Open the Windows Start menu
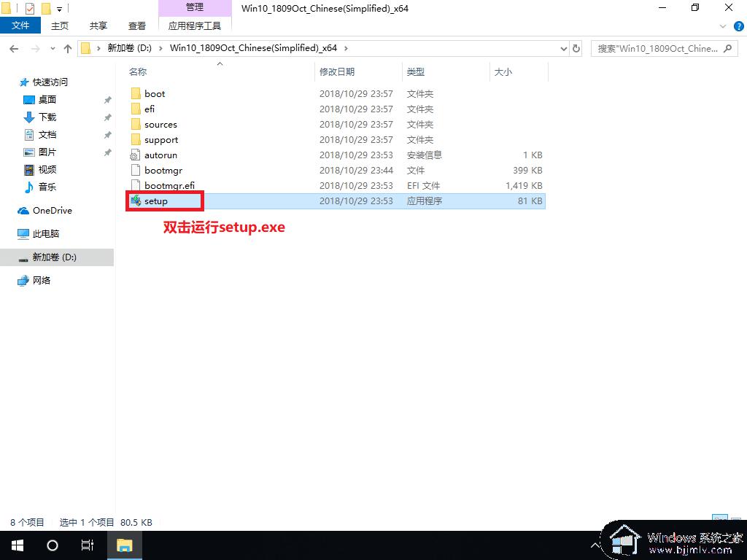Viewport: 747px width, 560px height. (x=18, y=545)
